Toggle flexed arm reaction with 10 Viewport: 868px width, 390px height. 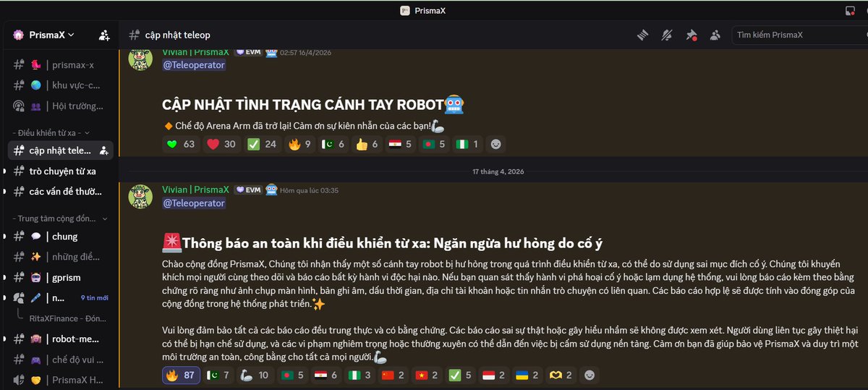[254, 375]
